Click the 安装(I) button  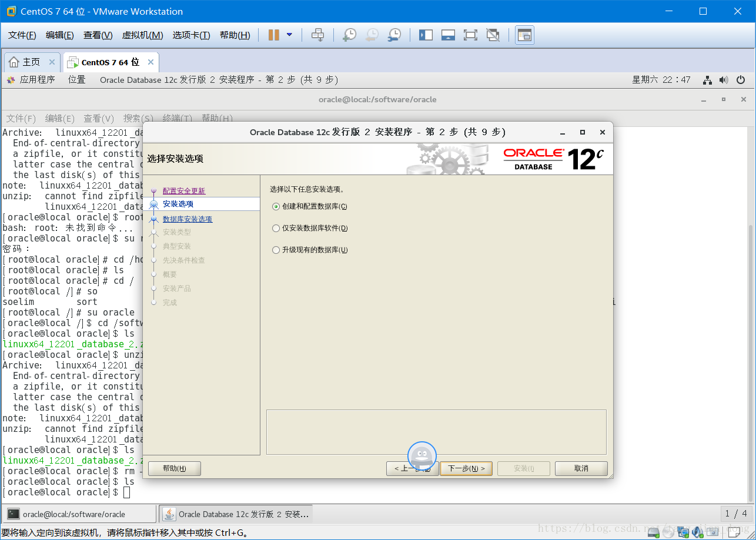tap(524, 468)
